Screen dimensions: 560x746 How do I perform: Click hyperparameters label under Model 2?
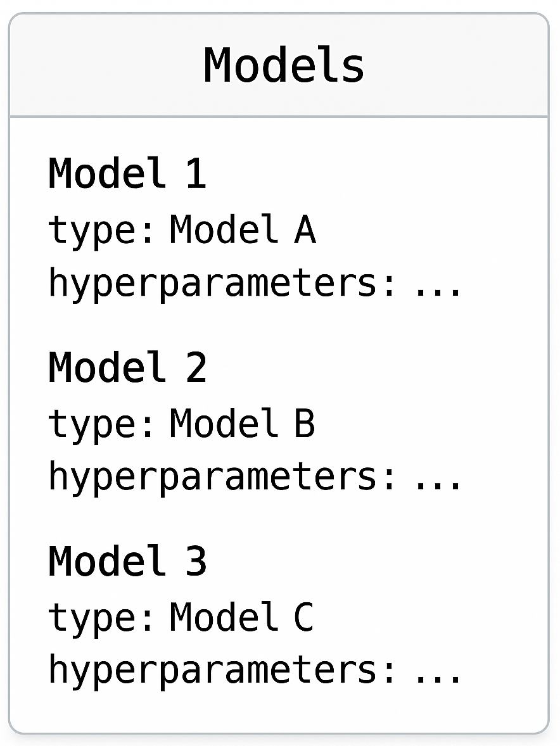coord(222,477)
